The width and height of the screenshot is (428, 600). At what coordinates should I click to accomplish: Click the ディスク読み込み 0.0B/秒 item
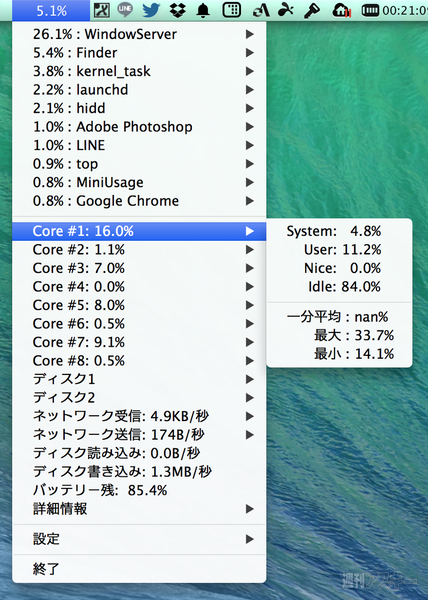point(139,453)
